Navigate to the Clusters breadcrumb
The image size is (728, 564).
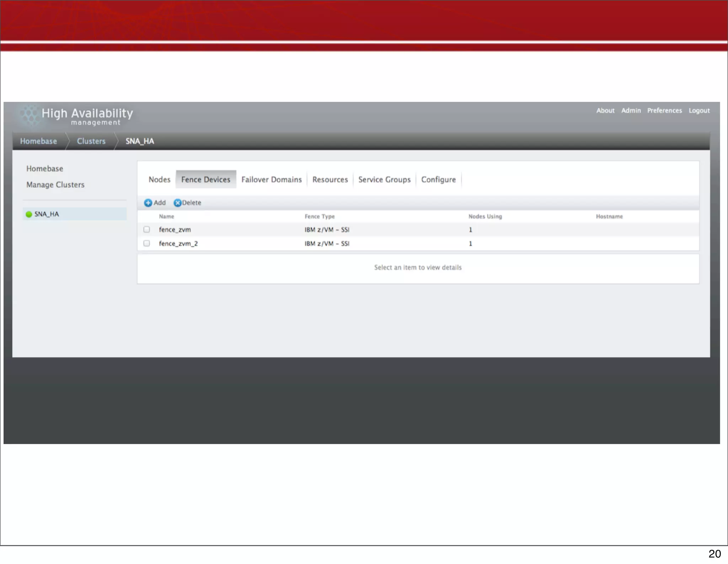91,141
